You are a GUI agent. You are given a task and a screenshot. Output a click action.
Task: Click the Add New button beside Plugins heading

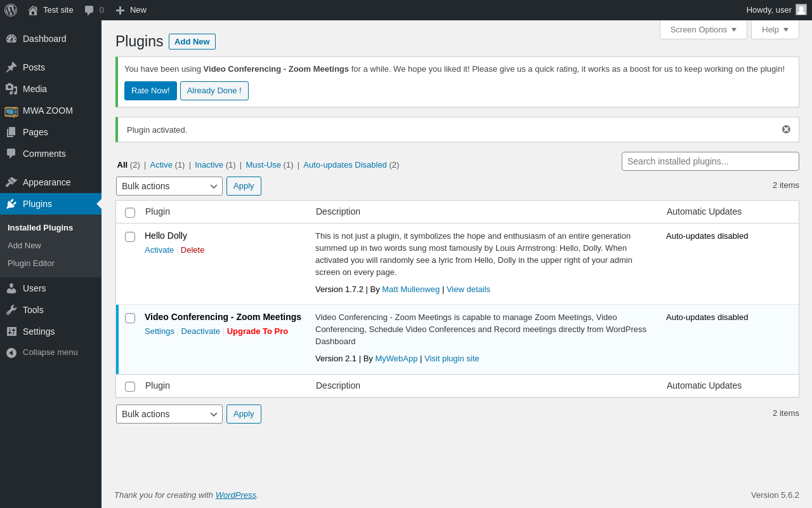point(192,41)
